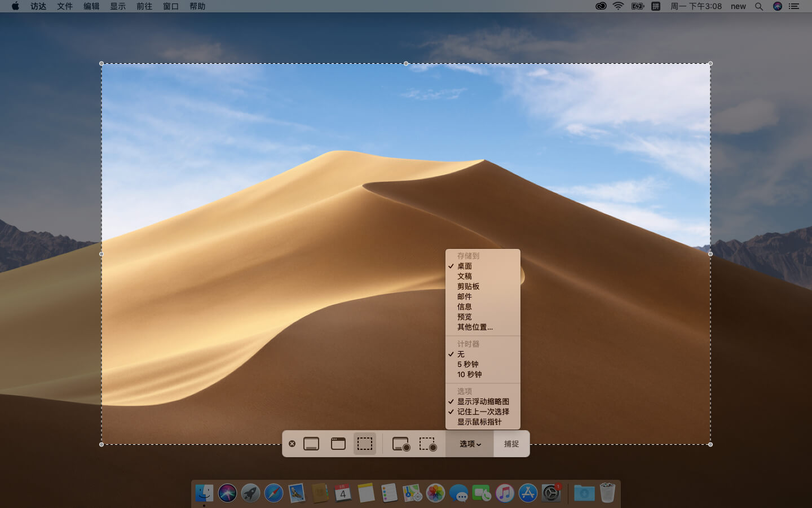Open the Apple menu
Screen dimensions: 812x508
coord(15,6)
